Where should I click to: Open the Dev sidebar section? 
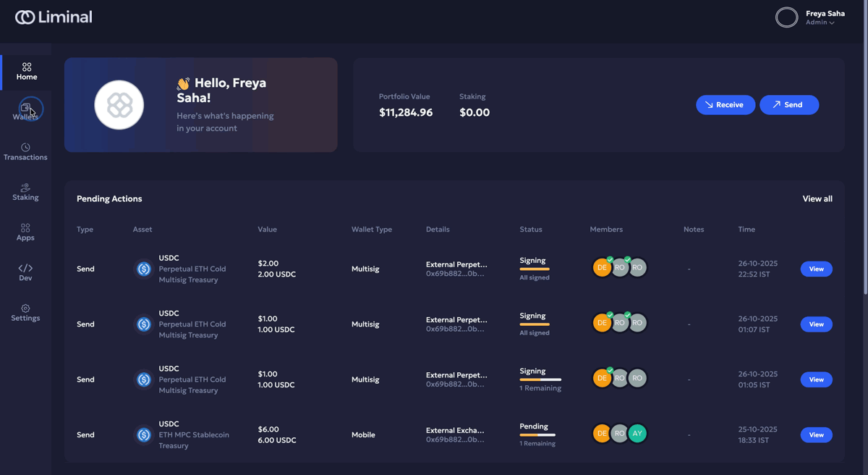26,272
